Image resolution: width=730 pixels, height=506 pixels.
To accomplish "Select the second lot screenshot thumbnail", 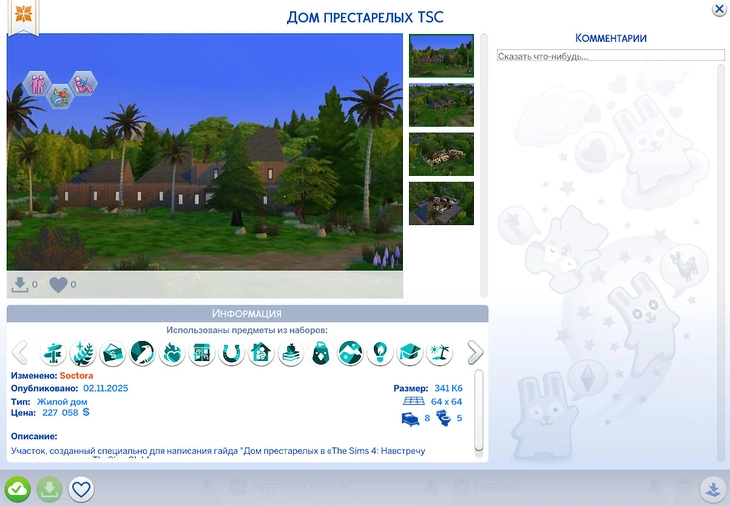I will (441, 105).
